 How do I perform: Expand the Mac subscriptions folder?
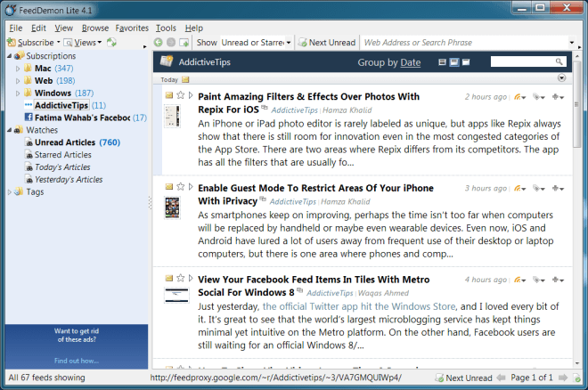[x=17, y=68]
